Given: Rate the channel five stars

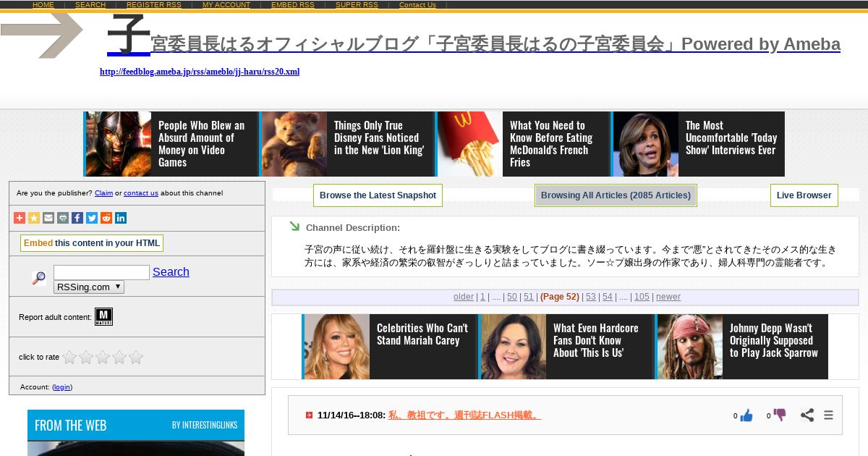Looking at the screenshot, I should coord(136,357).
